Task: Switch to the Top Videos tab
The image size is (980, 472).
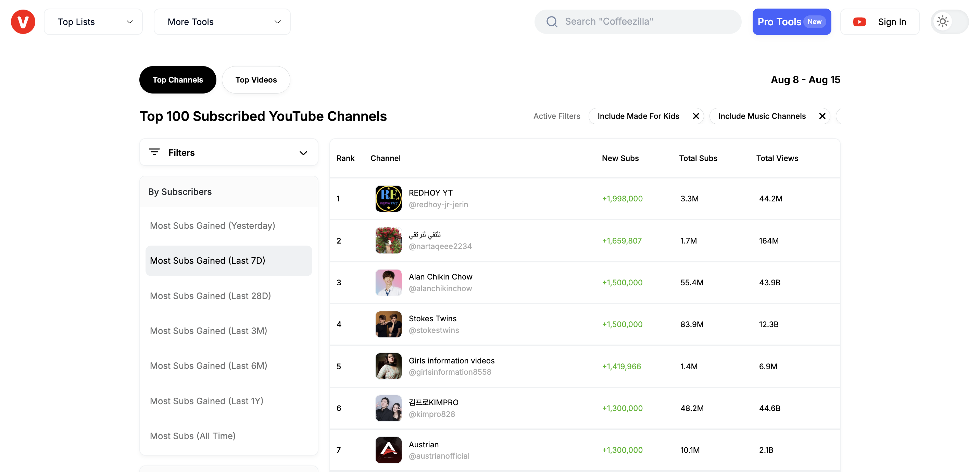Action: click(x=256, y=80)
